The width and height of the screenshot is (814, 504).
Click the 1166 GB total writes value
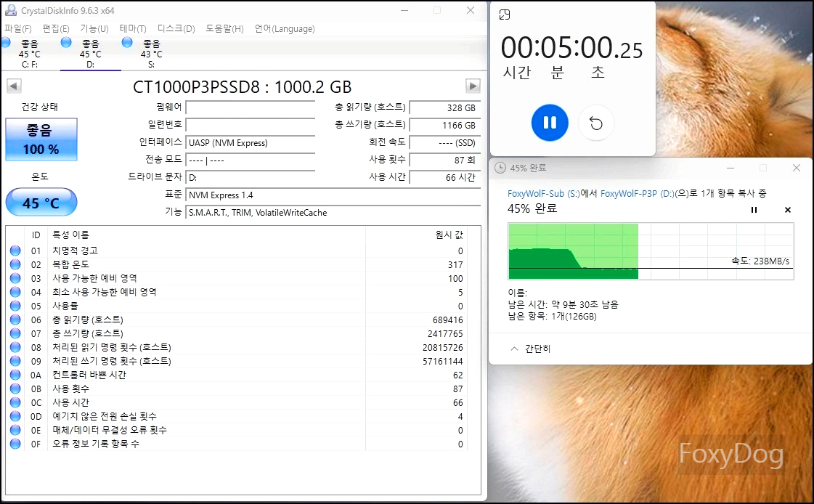[x=445, y=126]
